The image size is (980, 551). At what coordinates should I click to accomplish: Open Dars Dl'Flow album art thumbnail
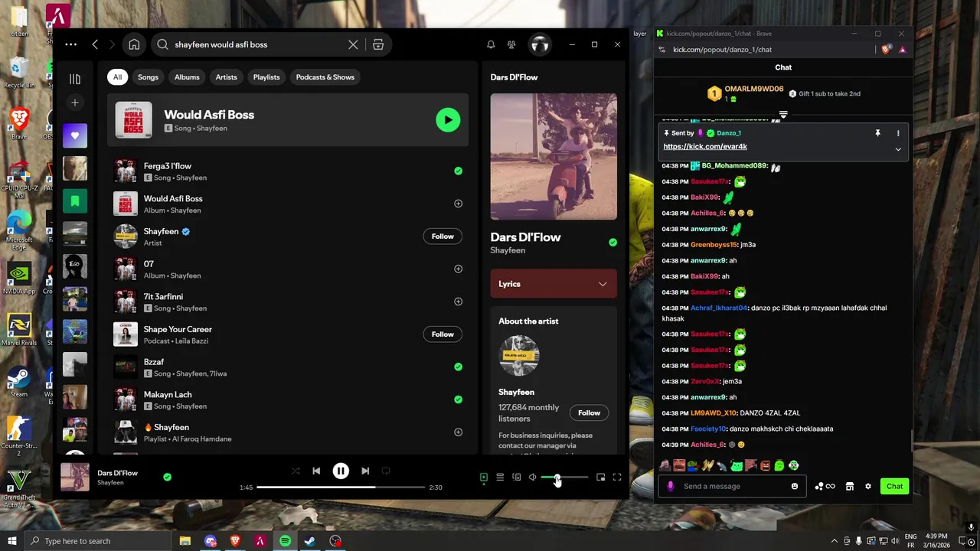(75, 477)
